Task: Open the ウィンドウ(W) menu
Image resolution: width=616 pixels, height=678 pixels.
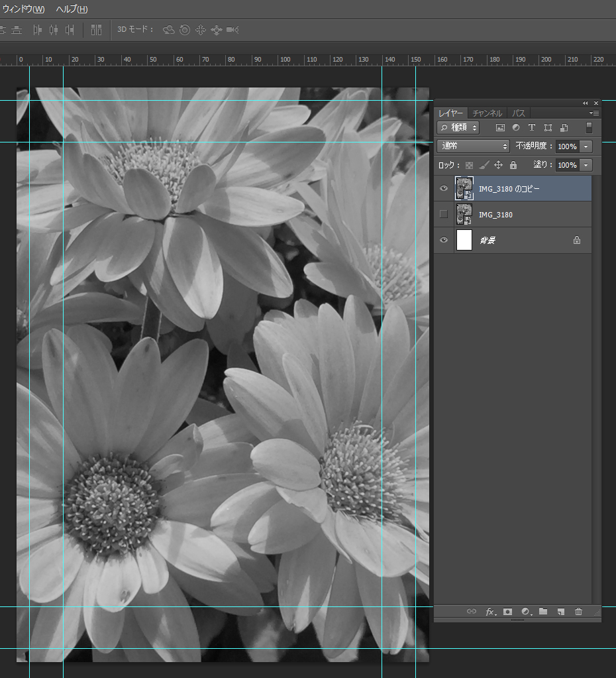Action: (x=24, y=9)
